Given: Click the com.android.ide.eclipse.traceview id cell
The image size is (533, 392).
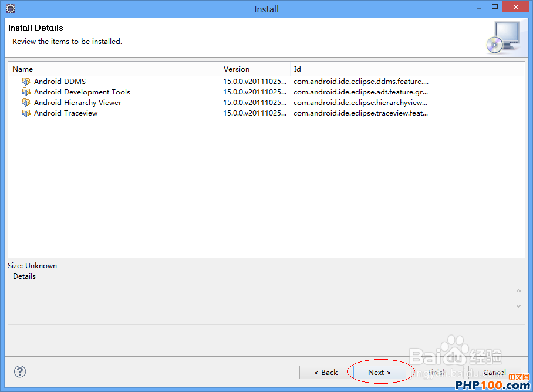Looking at the screenshot, I should [x=360, y=113].
